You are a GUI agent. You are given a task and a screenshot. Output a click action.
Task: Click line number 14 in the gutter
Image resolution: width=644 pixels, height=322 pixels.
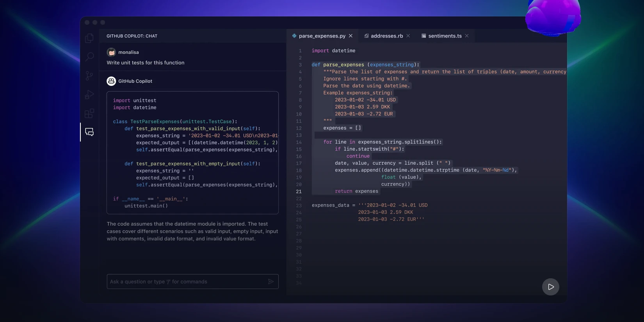coord(299,142)
